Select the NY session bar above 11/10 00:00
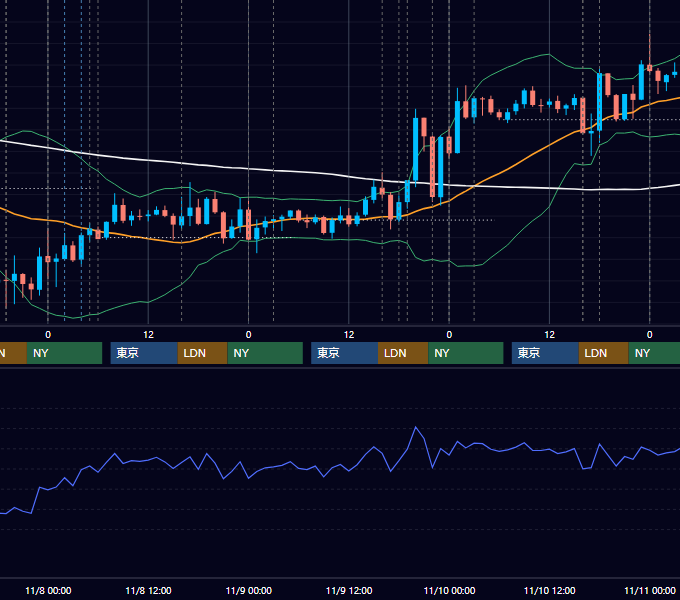 click(x=466, y=353)
